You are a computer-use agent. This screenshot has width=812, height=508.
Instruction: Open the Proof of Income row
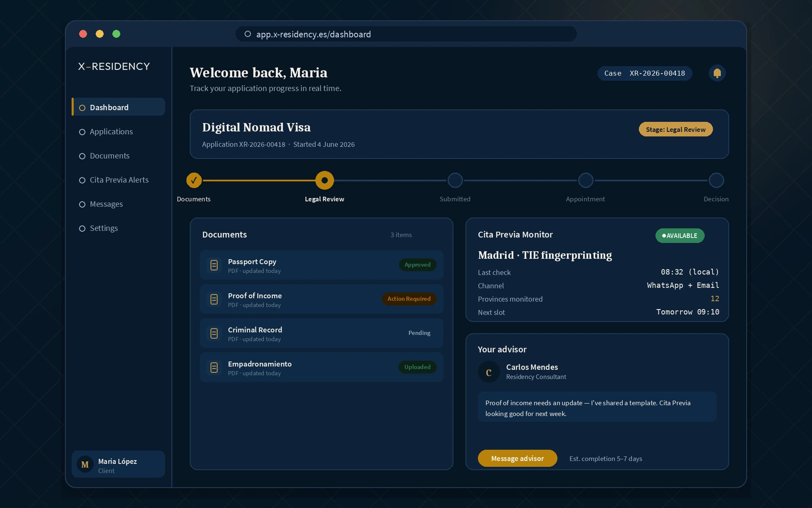(321, 299)
